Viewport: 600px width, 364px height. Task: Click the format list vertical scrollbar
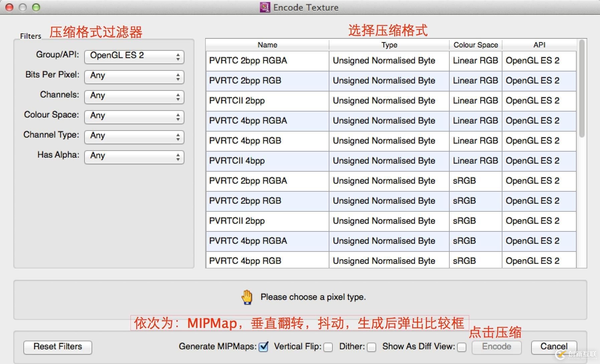point(582,88)
